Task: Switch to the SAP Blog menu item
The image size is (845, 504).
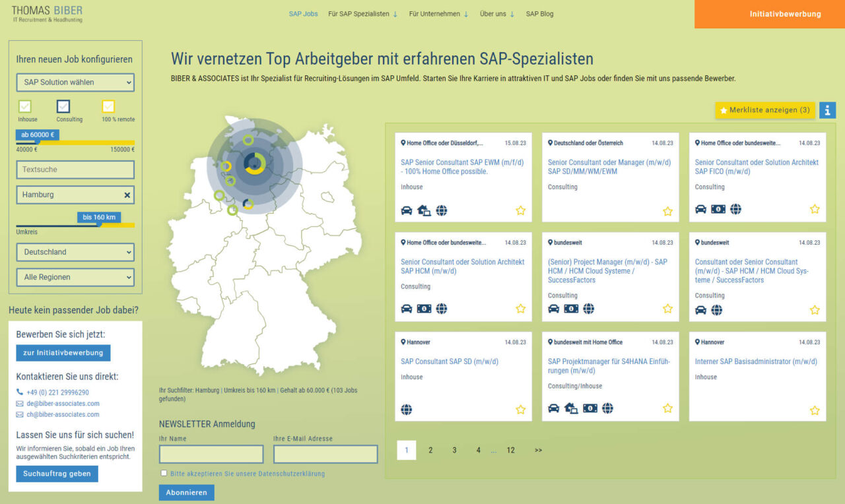Action: (539, 13)
